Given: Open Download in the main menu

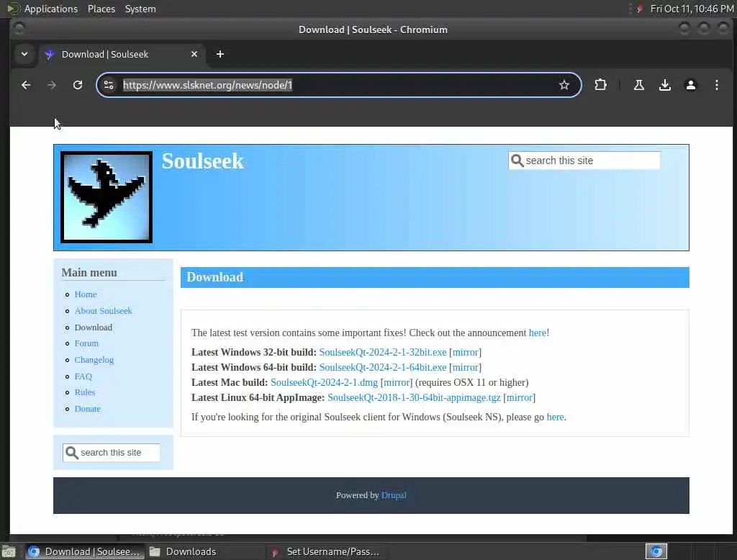Looking at the screenshot, I should [x=94, y=328].
